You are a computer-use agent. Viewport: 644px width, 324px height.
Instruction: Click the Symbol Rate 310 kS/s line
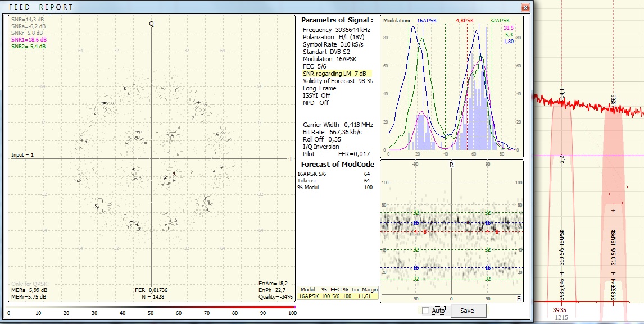click(333, 44)
